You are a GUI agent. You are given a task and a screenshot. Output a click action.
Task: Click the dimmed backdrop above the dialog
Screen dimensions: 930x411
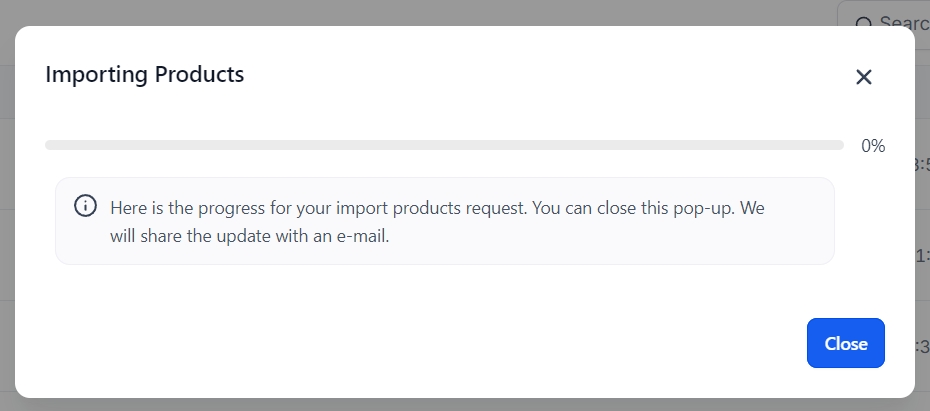click(x=400, y=12)
